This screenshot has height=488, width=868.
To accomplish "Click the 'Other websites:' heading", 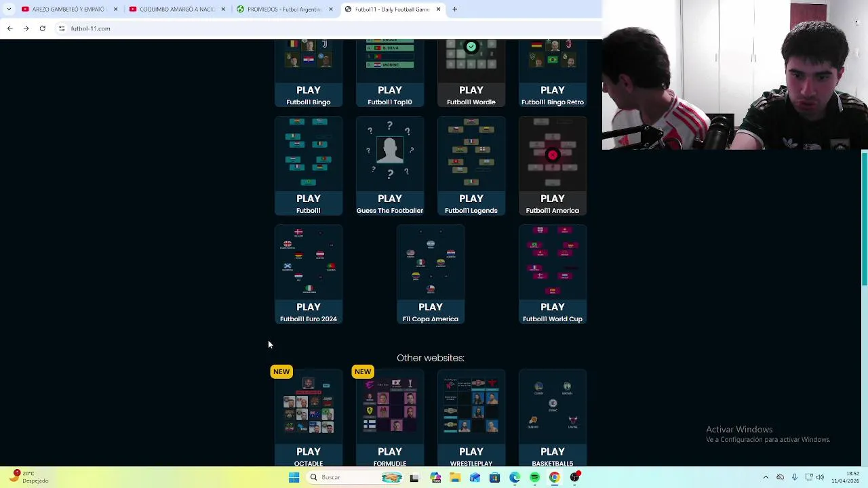I will 430,358.
